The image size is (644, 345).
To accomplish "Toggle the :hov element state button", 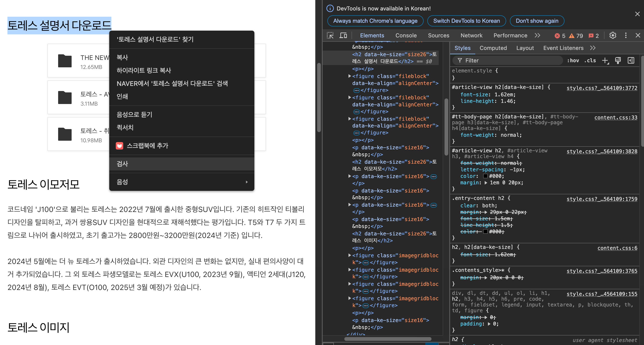I will [x=573, y=60].
